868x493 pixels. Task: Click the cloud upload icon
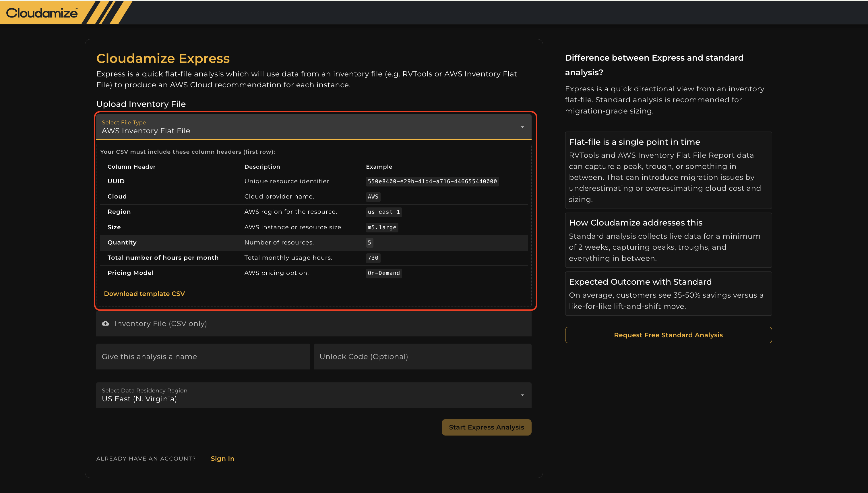[106, 323]
